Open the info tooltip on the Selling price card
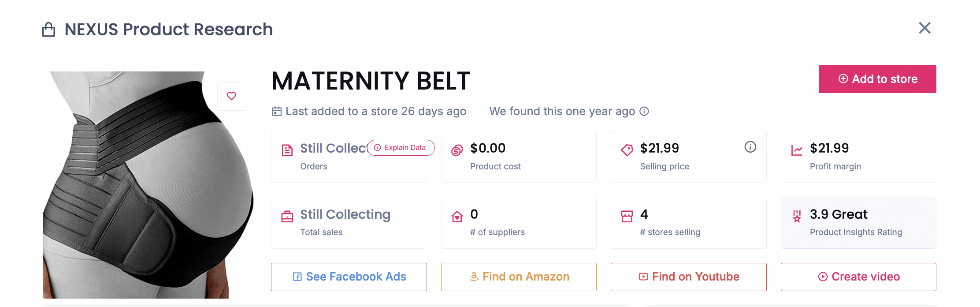This screenshot has height=307, width=980. pos(751,147)
